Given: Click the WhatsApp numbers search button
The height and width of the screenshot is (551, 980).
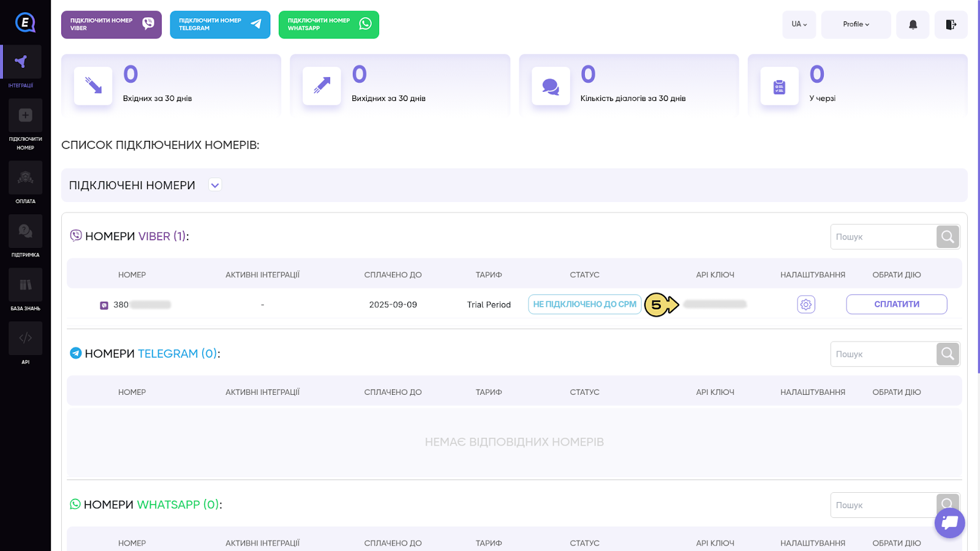Looking at the screenshot, I should pos(948,504).
